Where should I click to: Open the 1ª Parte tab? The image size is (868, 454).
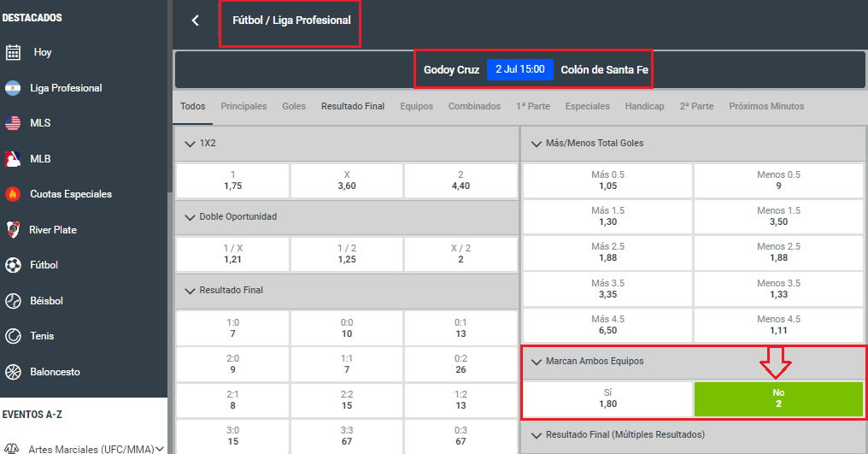coord(532,106)
